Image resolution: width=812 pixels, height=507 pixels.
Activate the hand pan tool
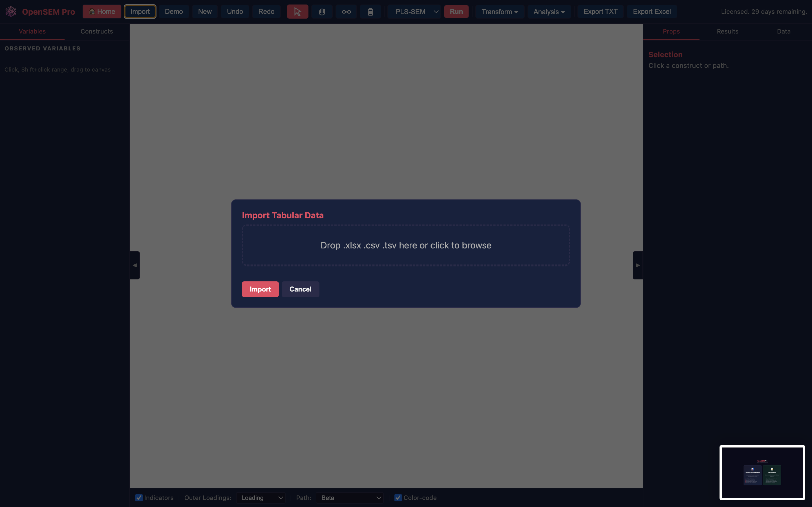[322, 11]
